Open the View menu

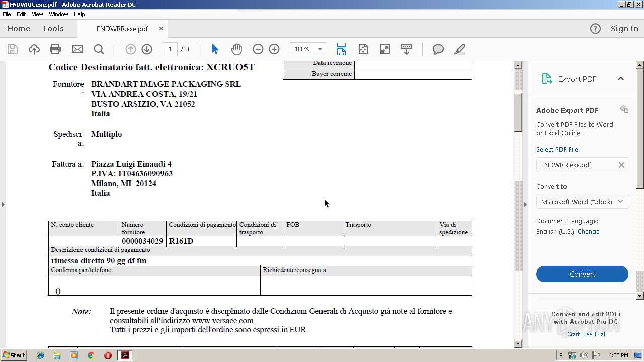click(x=38, y=14)
